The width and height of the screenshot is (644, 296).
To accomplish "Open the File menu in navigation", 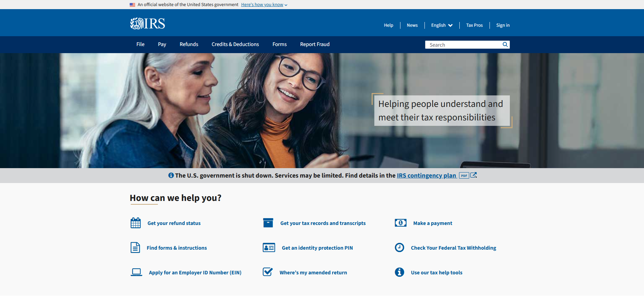I will [140, 44].
